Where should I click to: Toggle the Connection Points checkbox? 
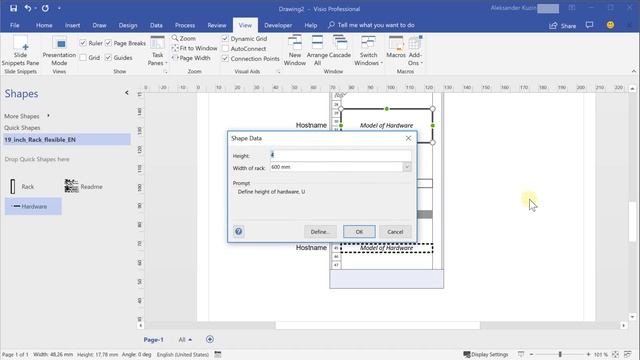[x=225, y=58]
